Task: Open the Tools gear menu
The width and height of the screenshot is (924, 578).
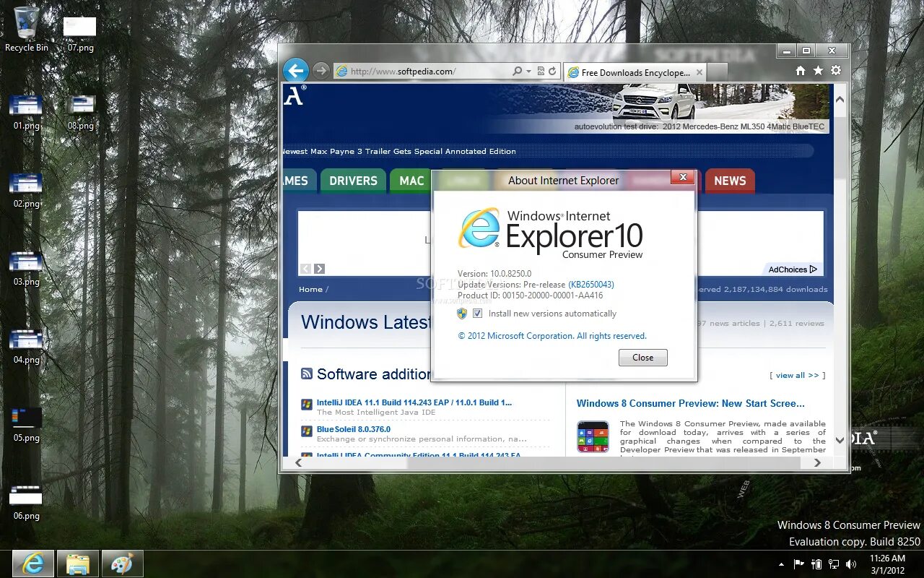Action: pyautogui.click(x=836, y=71)
